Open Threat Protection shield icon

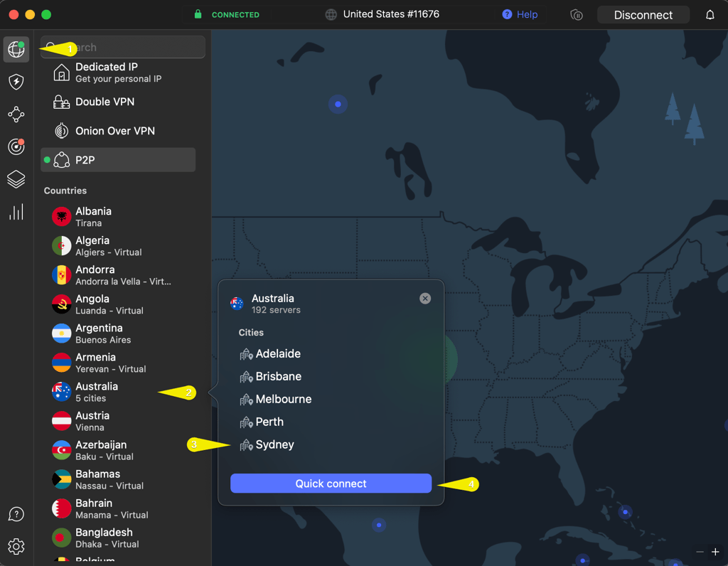click(x=16, y=82)
